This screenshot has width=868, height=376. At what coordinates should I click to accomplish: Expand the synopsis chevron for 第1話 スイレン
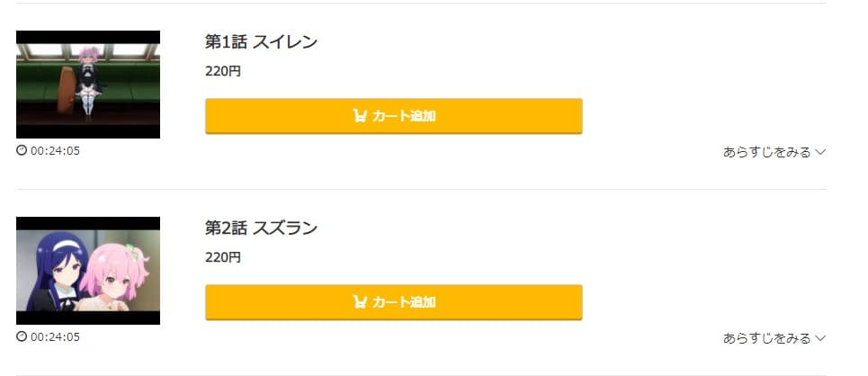820,152
